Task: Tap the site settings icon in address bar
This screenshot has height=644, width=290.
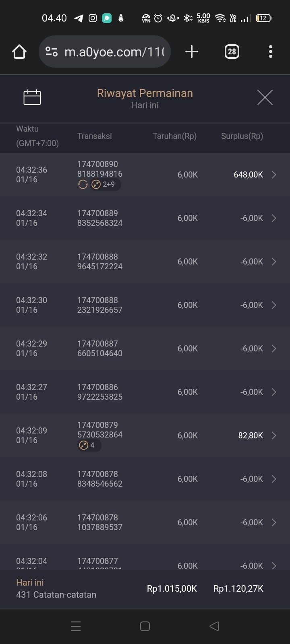Action: click(52, 52)
